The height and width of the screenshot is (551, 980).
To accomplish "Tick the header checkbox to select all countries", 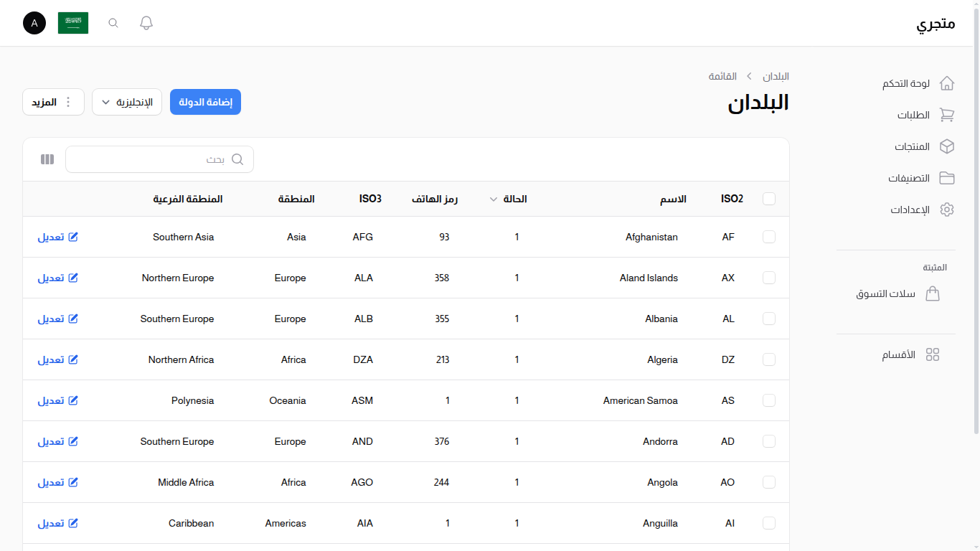I will click(768, 199).
